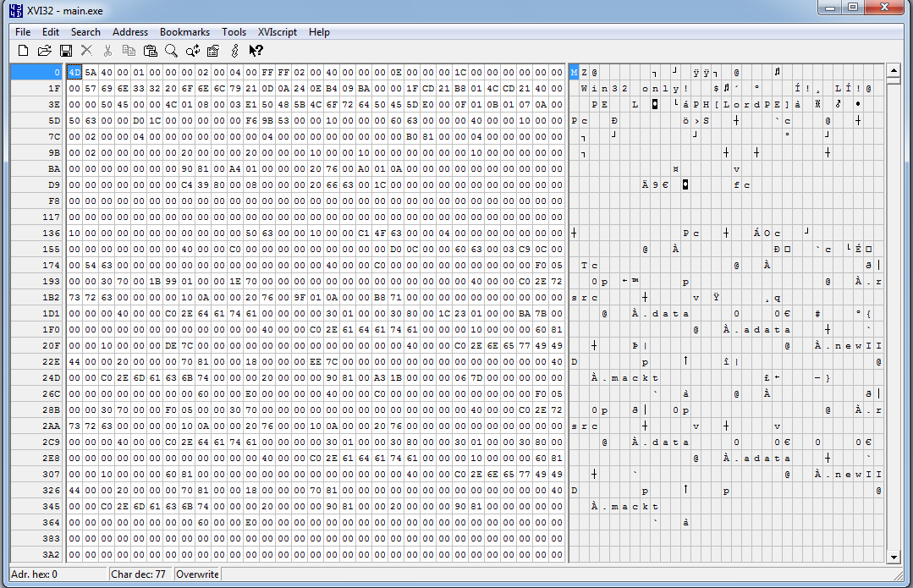Click the Paste clipboard icon

[x=151, y=51]
